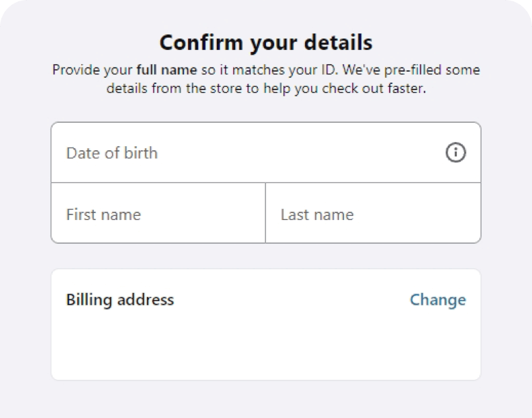
Task: Select the Last name input box
Action: pos(373,214)
